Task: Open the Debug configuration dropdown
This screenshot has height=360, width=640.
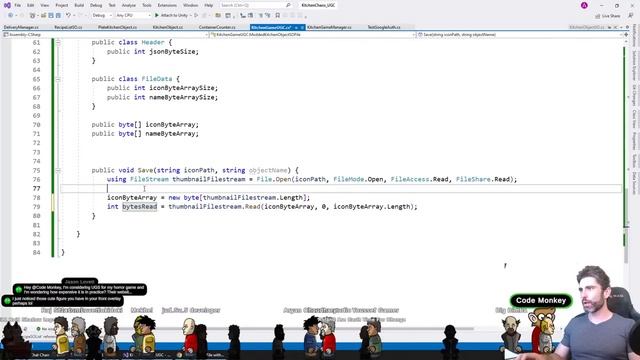Action: point(102,16)
